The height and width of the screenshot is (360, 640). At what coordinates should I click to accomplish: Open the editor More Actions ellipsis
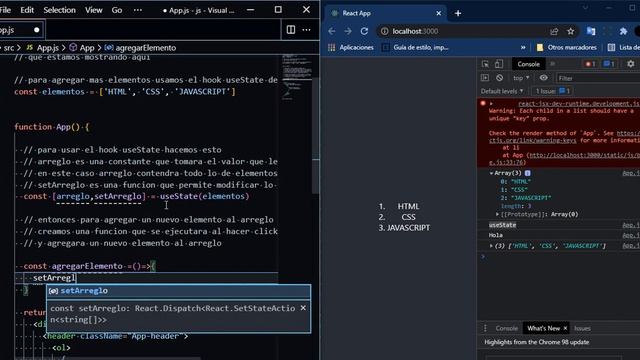[x=307, y=29]
